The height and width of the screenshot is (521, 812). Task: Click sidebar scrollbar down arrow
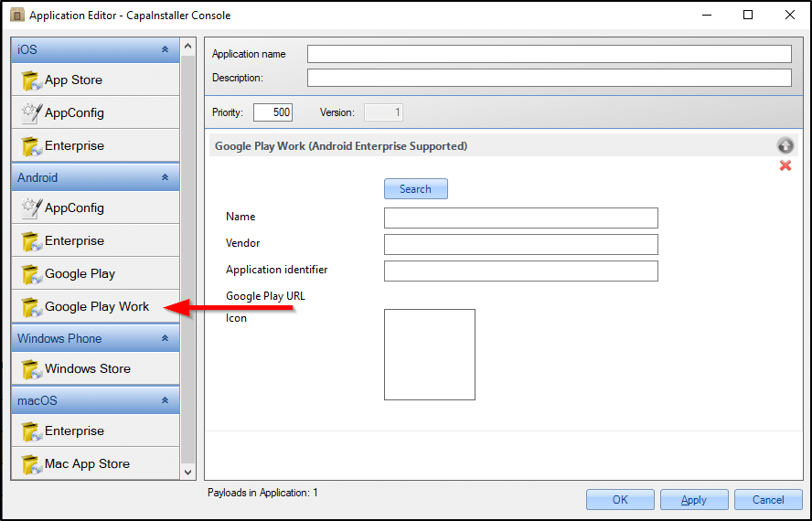coord(188,472)
